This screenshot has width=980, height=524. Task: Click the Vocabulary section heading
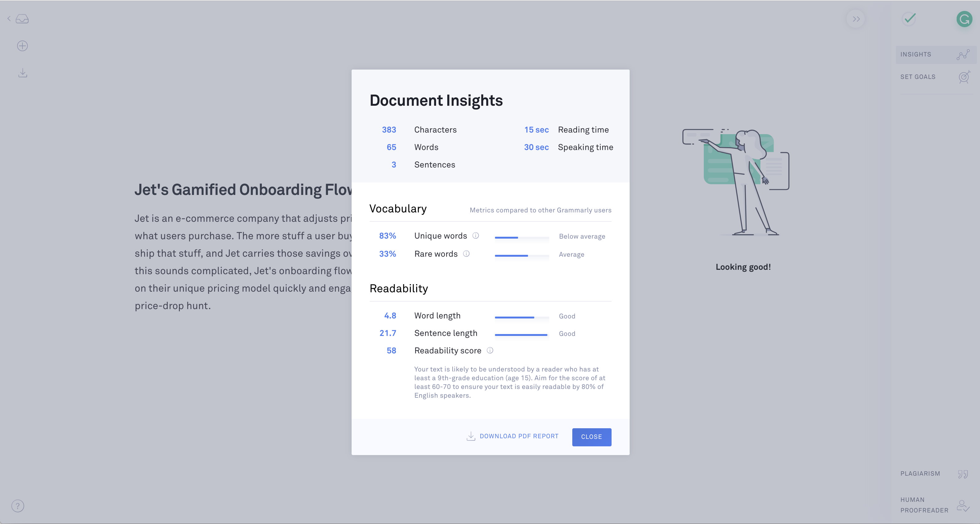(398, 209)
